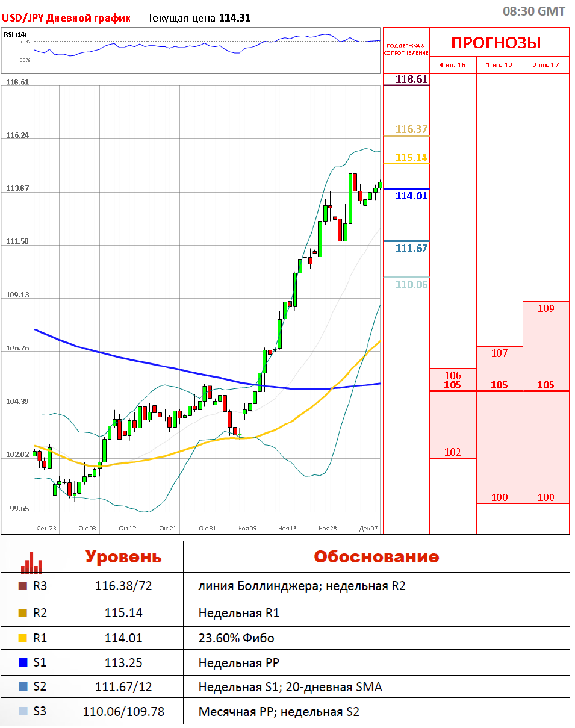Click the 111.67 support level label beside chart
This screenshot has height=728, width=575.
(x=411, y=248)
